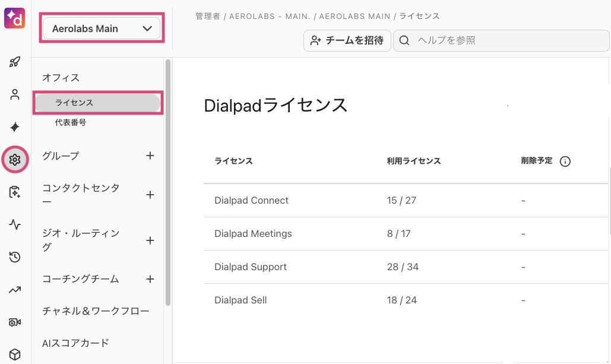Expand the グループ section
This screenshot has width=611, height=364.
(x=150, y=156)
